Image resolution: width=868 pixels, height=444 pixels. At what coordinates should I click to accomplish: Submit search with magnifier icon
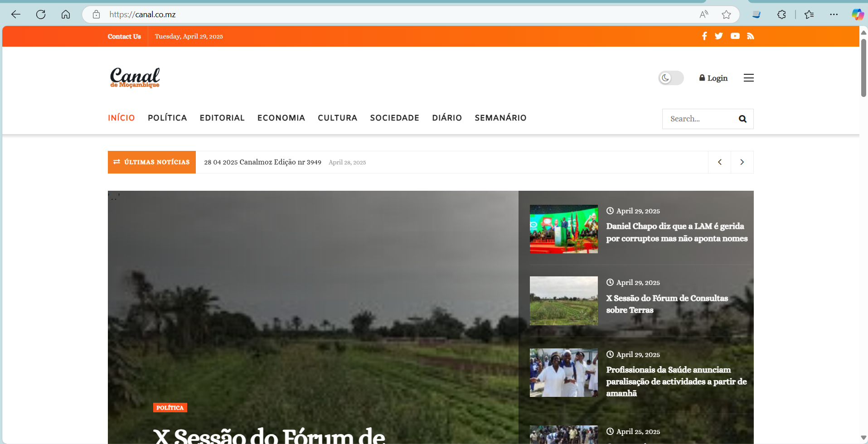coord(742,119)
